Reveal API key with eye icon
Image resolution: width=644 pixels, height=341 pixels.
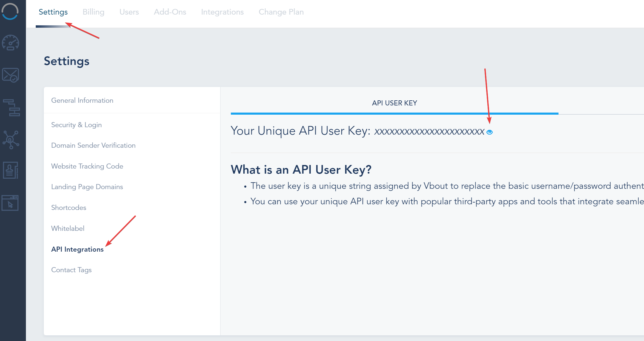tap(489, 132)
